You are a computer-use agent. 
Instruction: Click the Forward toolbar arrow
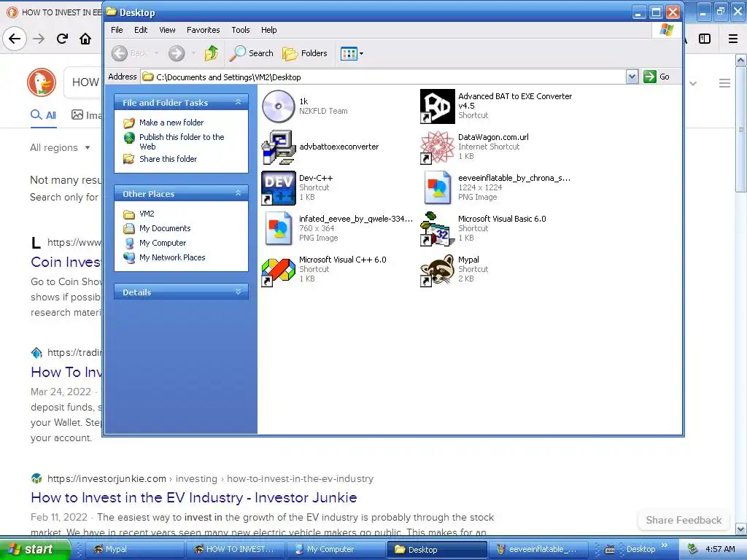point(177,53)
